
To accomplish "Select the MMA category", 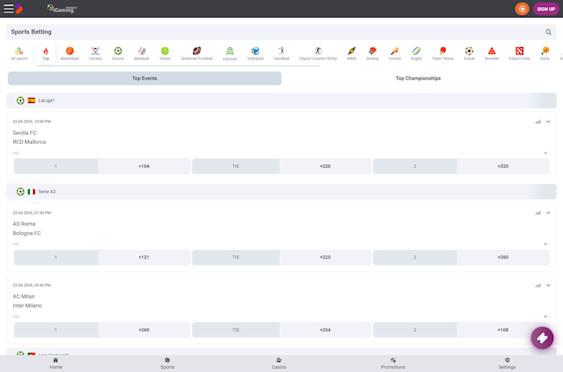I will click(x=352, y=54).
